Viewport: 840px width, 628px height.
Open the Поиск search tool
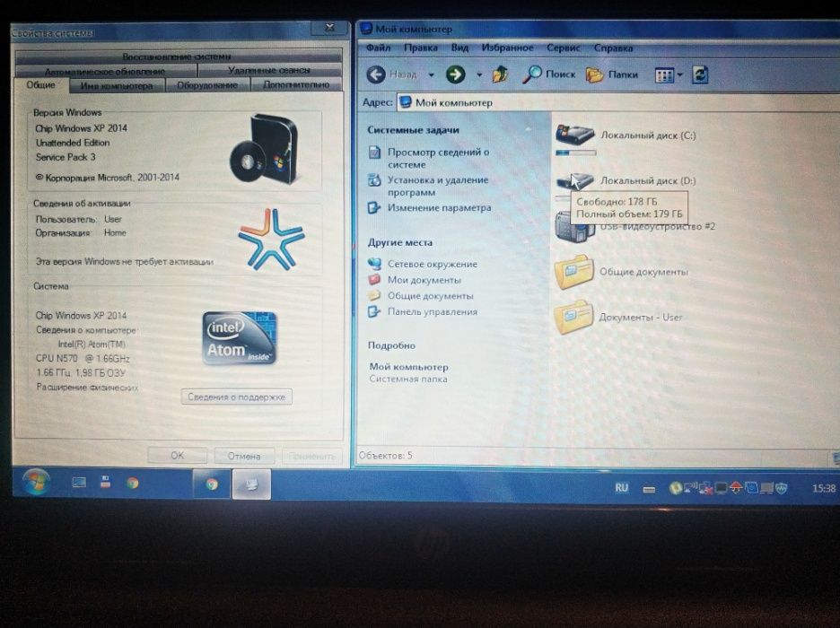[x=548, y=74]
